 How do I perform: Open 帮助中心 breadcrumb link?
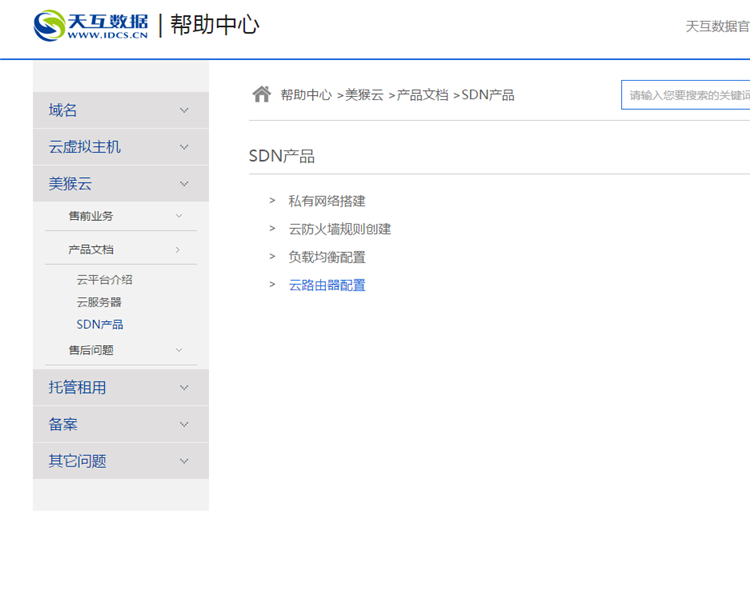[x=306, y=95]
